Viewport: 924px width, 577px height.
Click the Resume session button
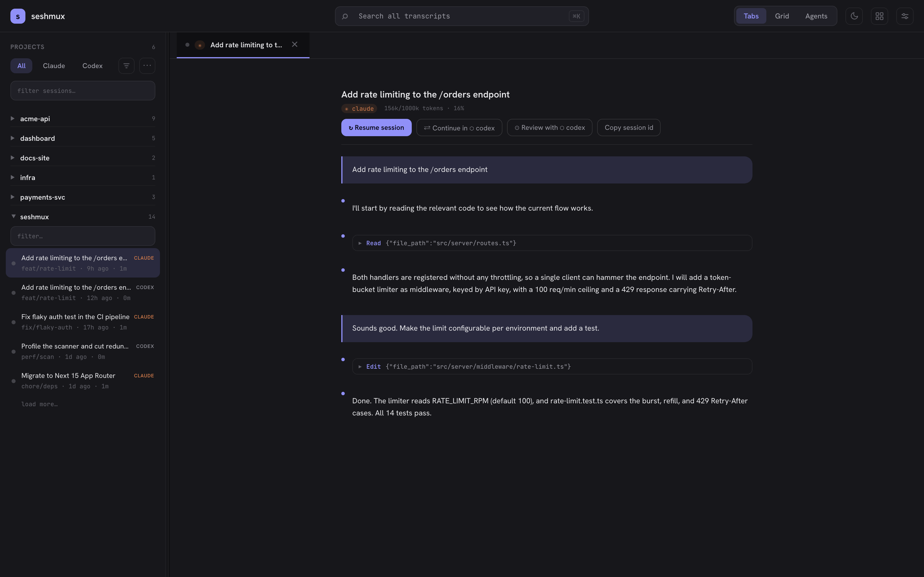click(x=376, y=128)
